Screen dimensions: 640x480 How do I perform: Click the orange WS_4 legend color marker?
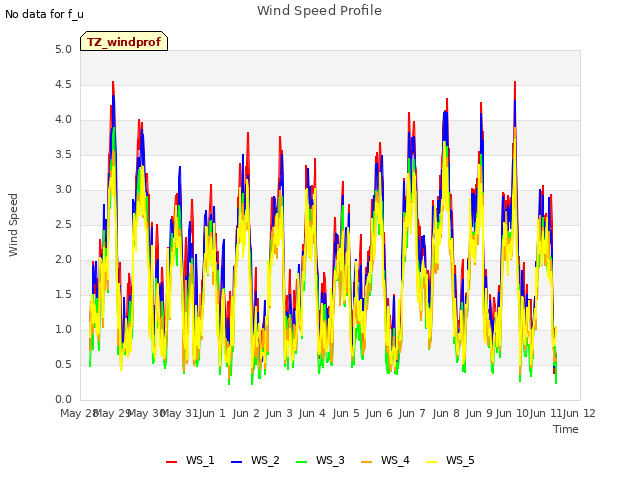(x=367, y=462)
